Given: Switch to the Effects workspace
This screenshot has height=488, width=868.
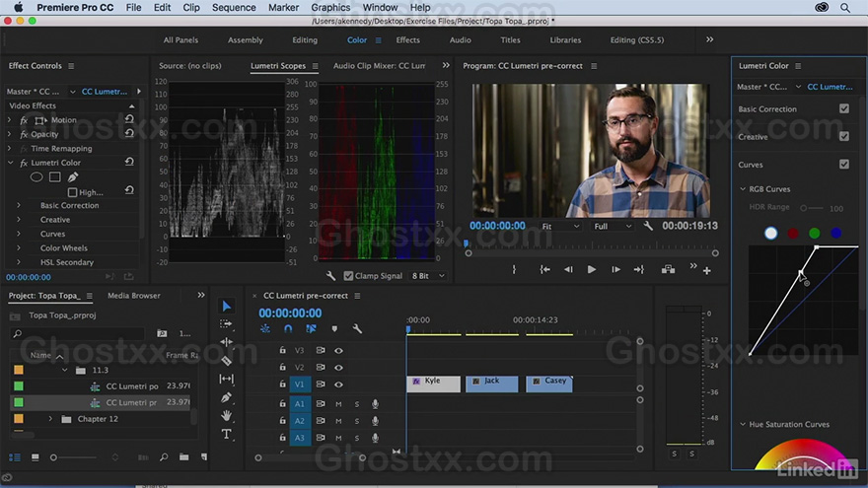Looking at the screenshot, I should pyautogui.click(x=408, y=39).
